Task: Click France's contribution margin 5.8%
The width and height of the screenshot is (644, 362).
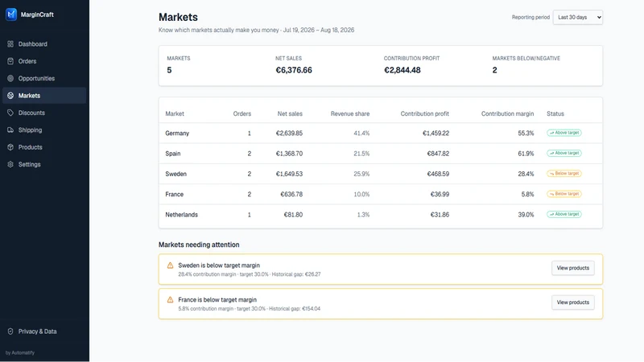Action: [527, 194]
